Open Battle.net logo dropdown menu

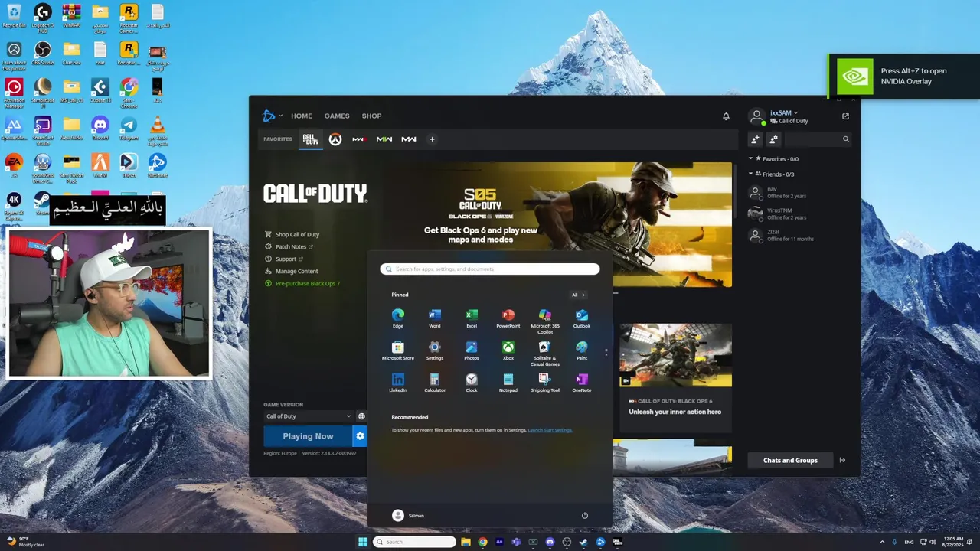(x=272, y=116)
